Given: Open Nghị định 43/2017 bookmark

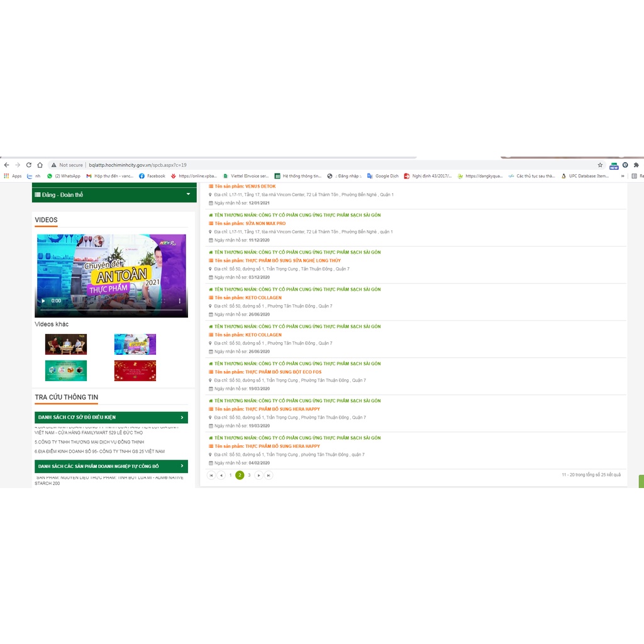Looking at the screenshot, I should coord(428,176).
